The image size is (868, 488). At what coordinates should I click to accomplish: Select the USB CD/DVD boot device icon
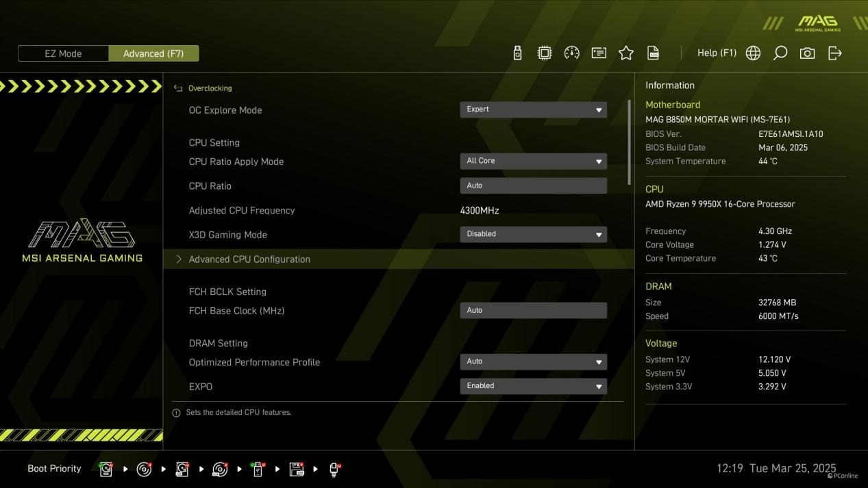220,469
